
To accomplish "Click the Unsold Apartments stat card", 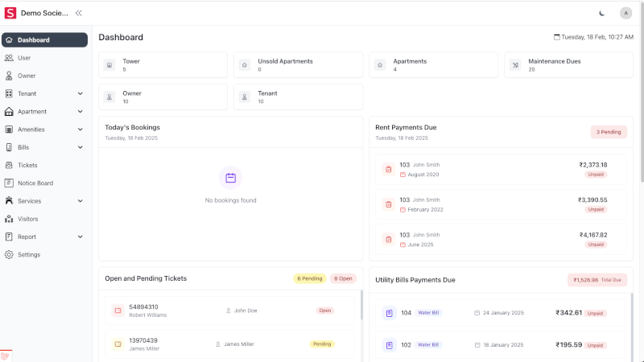I will 298,65.
